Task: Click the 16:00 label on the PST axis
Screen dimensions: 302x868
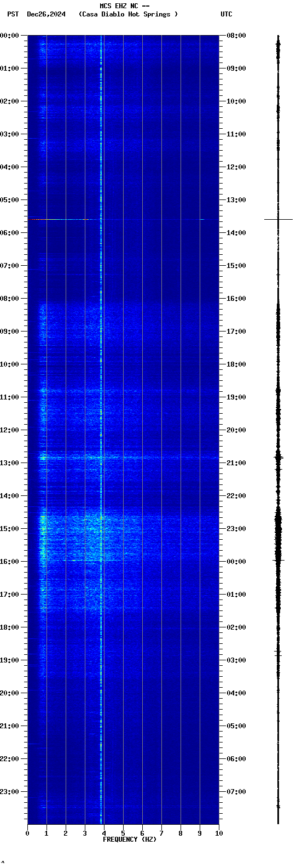Action: click(10, 562)
